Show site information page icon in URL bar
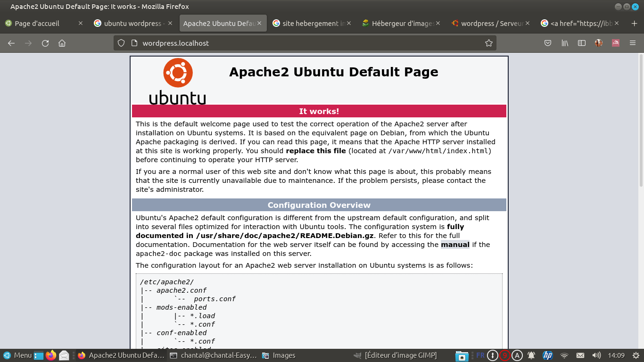The height and width of the screenshot is (362, 644). 134,43
